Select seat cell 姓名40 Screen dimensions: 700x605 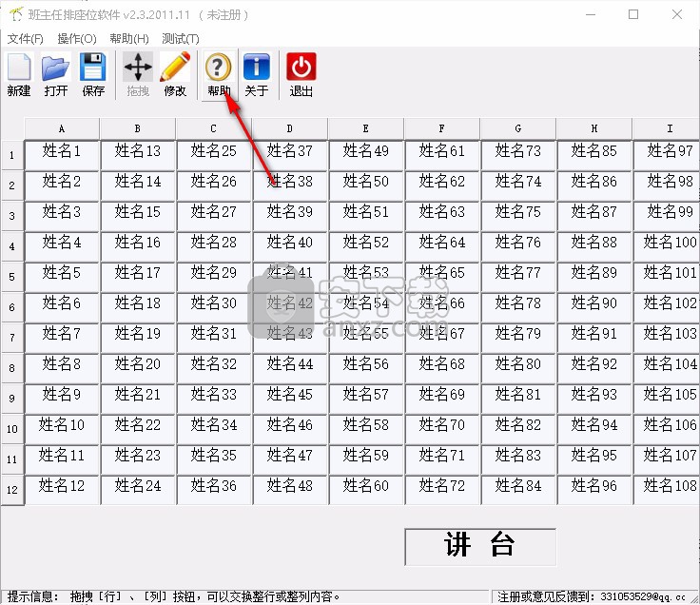click(x=290, y=246)
